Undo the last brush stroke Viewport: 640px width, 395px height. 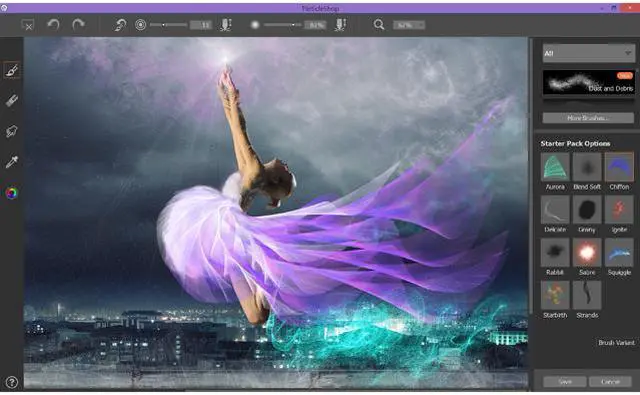[53, 25]
